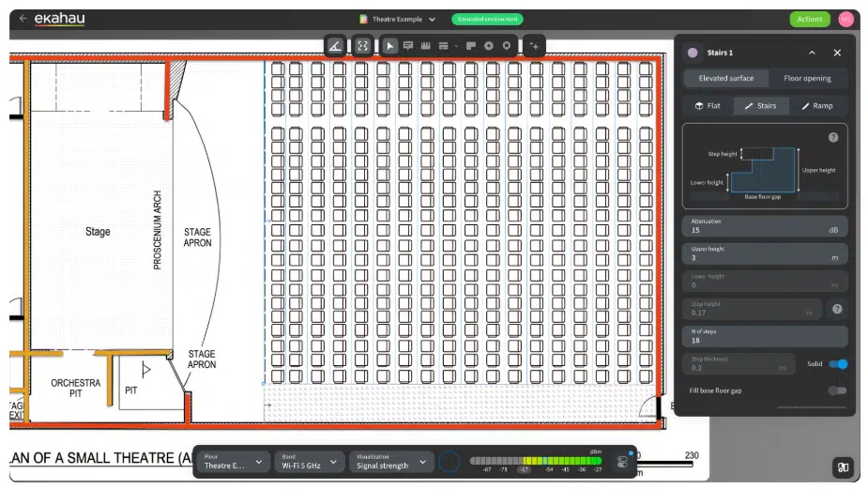This screenshot has width=868, height=489.
Task: Click the Ekahau logo
Action: [60, 18]
